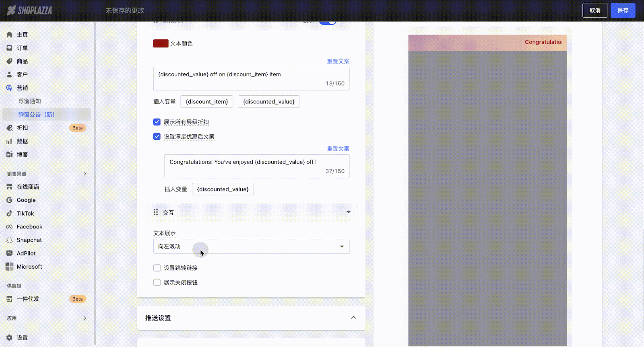
Task: Open the 商品 products tag icon
Action: 9,61
